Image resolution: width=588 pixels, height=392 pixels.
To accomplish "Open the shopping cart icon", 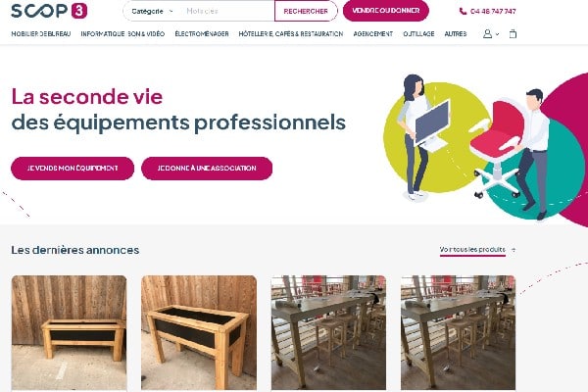I will (x=513, y=33).
